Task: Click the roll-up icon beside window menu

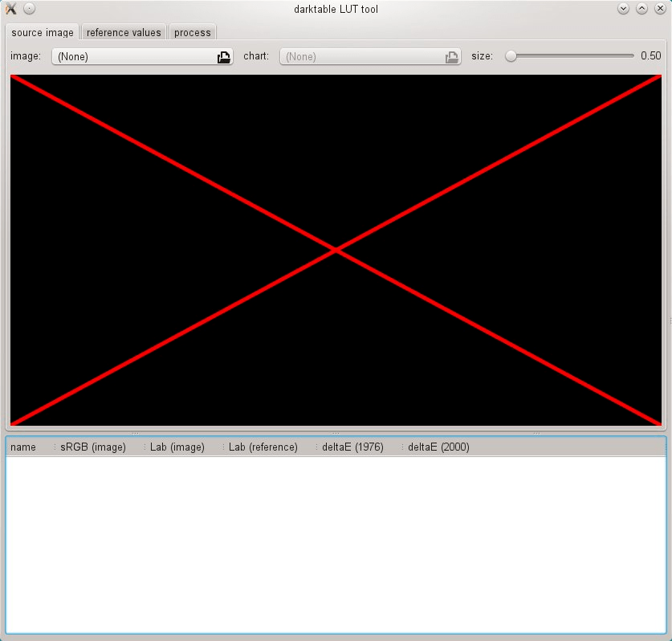Action: pos(29,9)
